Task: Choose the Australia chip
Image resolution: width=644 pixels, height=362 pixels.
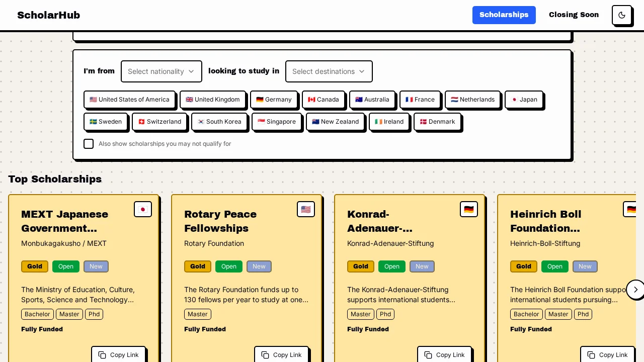Action: pos(372,100)
